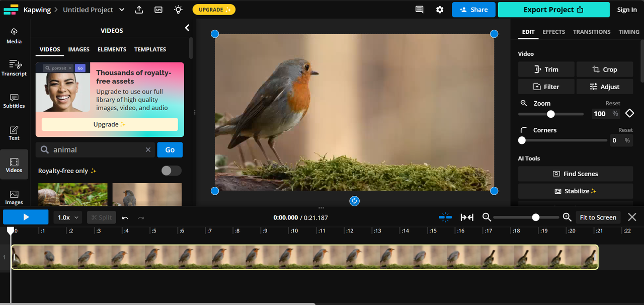Click the captions icon in the header
644x305 pixels.
[x=158, y=10]
